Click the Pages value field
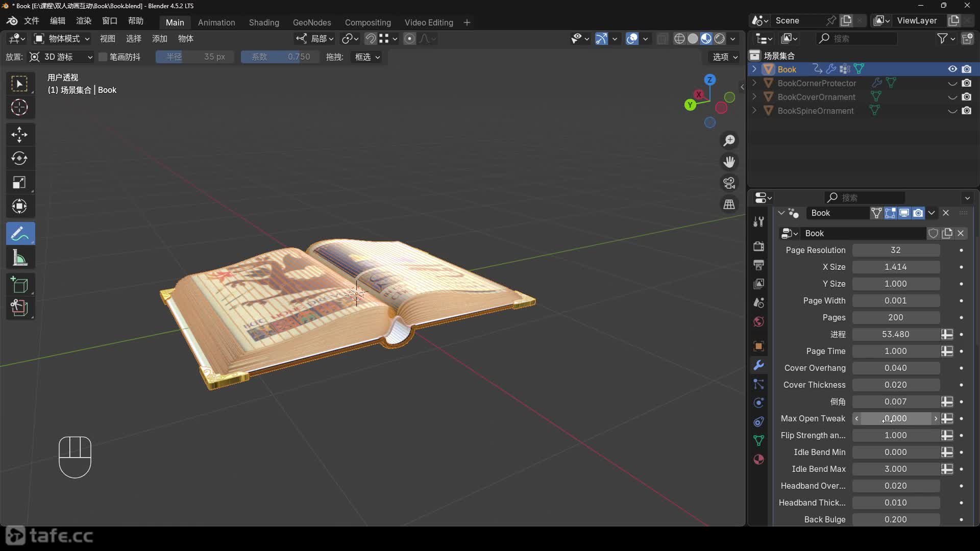Screen dimensions: 980x551 pyautogui.click(x=895, y=317)
